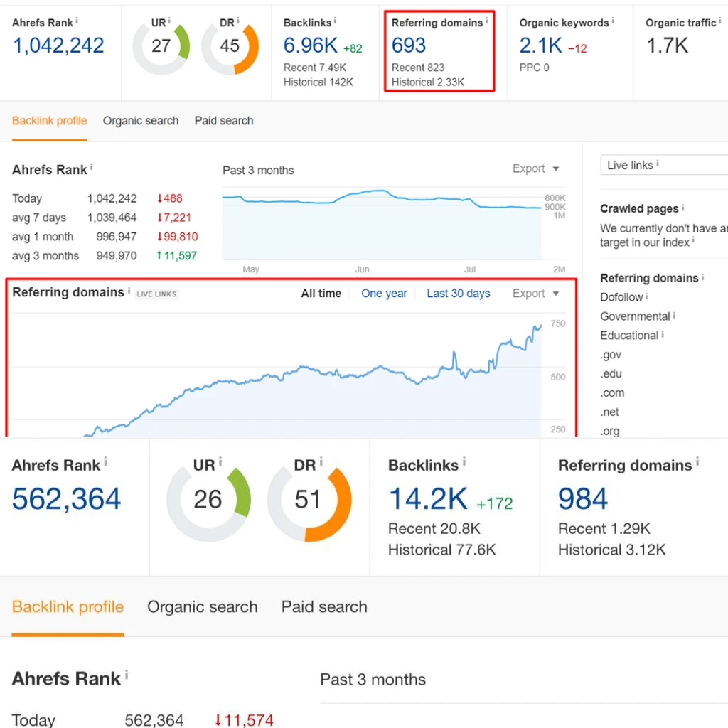Click the 693 referring domains value
This screenshot has height=728, width=728.
409,45
